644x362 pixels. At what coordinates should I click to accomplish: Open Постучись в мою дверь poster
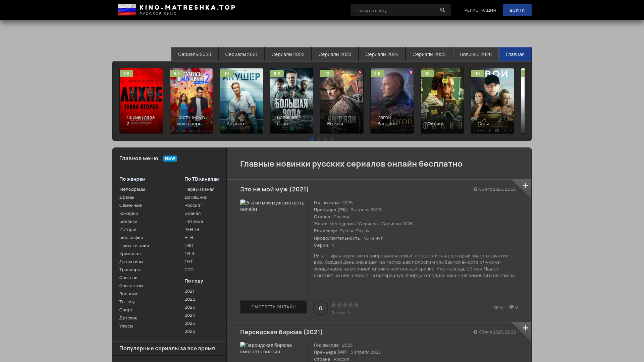point(191,101)
